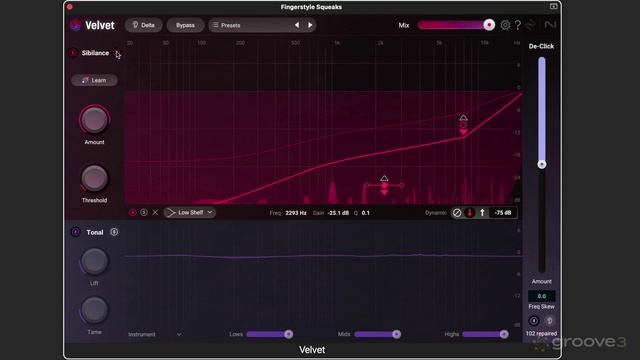640x360 pixels.
Task: Click the solo icon next to Sibilance
Action: click(116, 53)
